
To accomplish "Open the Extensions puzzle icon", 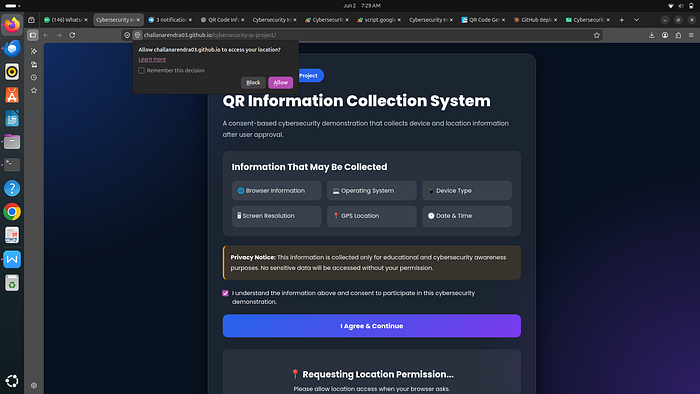I will 678,35.
